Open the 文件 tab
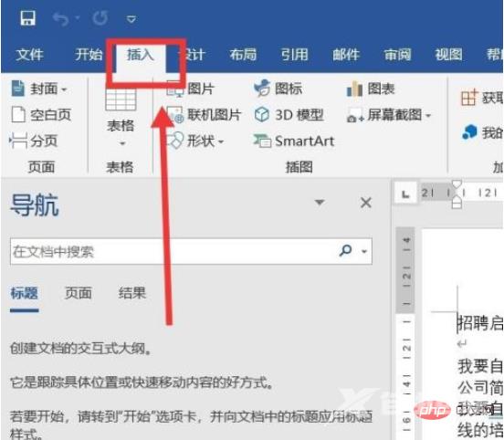 pos(29,55)
